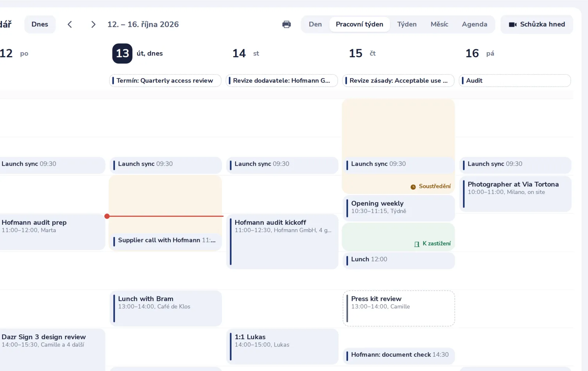Jump to today with Dnes button
Viewport: 588px width, 371px height.
[40, 24]
